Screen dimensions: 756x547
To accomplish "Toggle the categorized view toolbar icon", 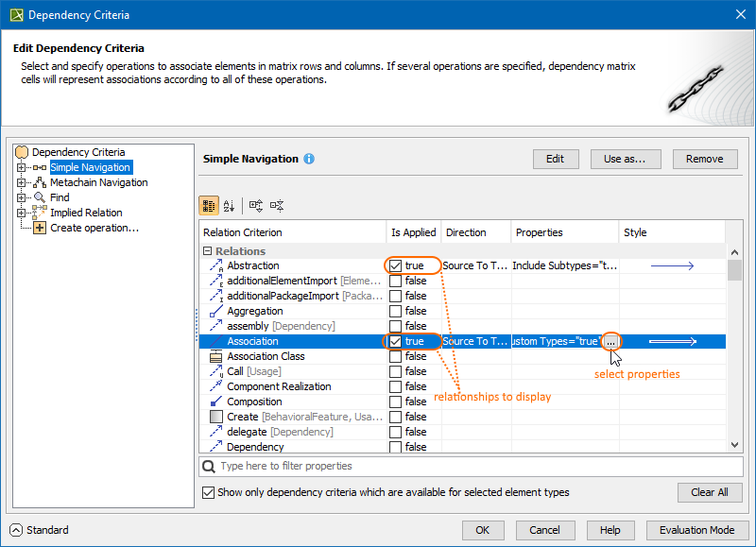I will [209, 205].
